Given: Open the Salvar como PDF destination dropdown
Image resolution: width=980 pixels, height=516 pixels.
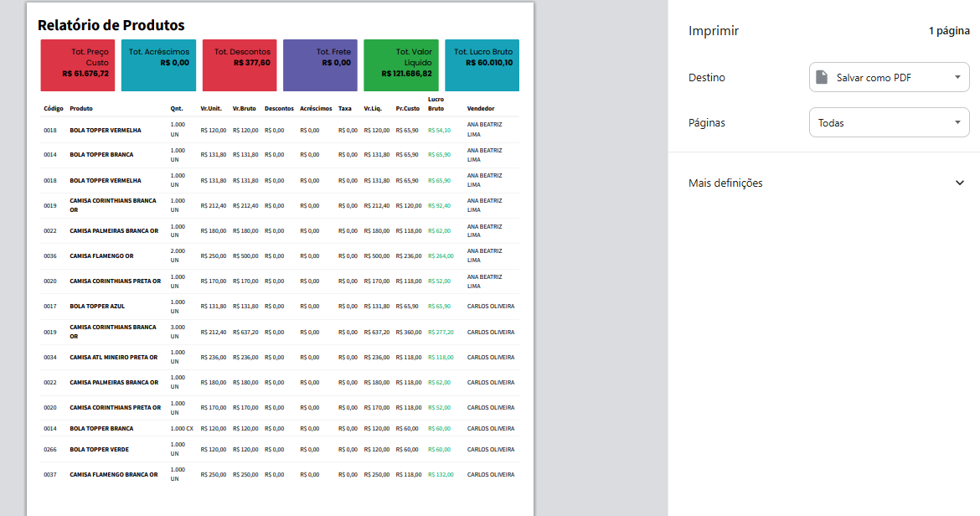Looking at the screenshot, I should click(888, 78).
